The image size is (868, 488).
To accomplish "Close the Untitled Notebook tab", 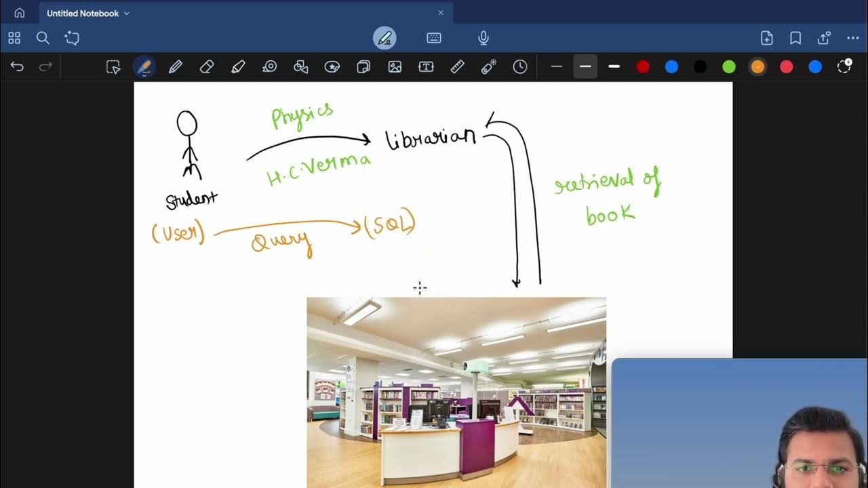I will [x=440, y=13].
